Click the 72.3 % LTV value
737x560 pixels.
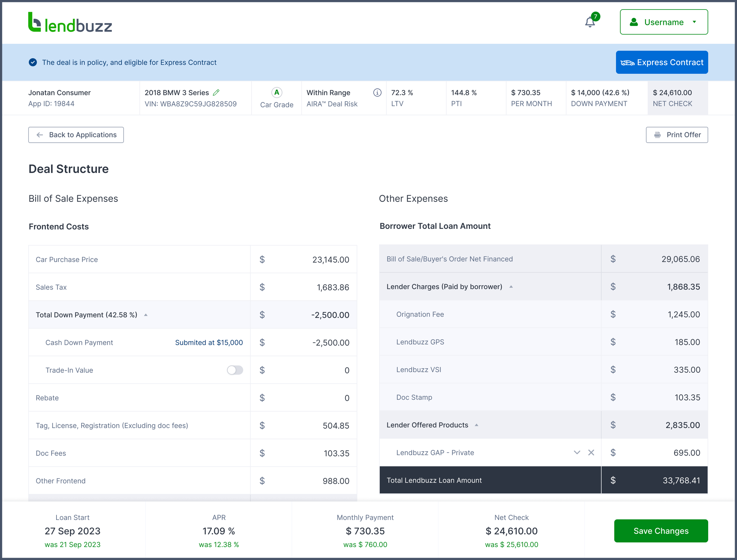click(x=402, y=93)
